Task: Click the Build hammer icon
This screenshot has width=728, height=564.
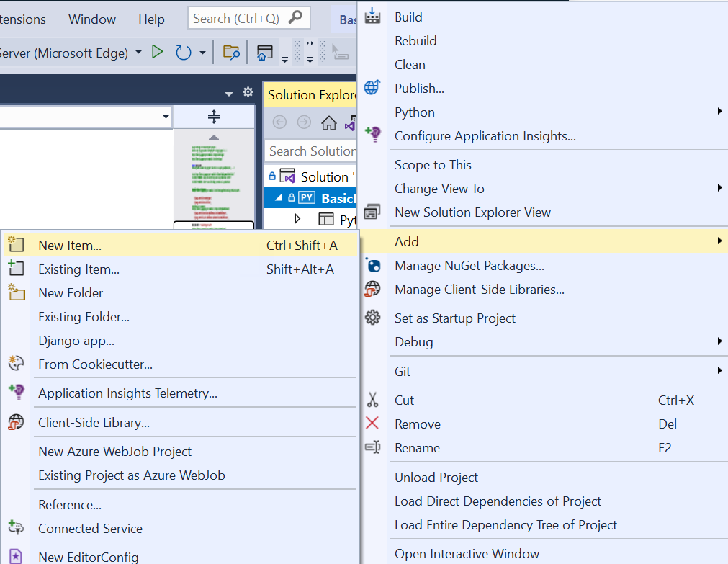Action: [372, 17]
